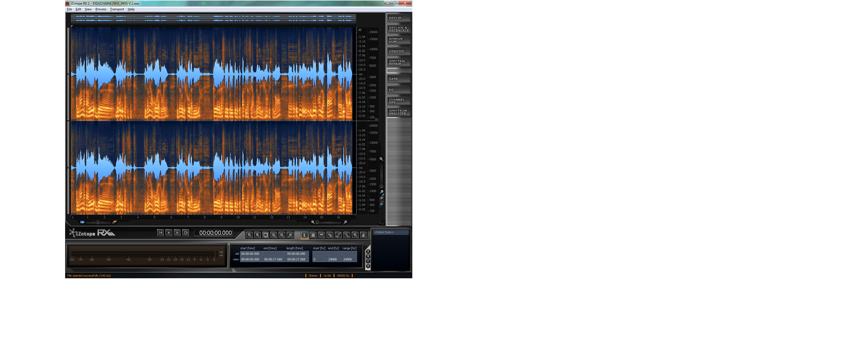This screenshot has height=351, width=868.
Task: Toggle loop playback button
Action: pyautogui.click(x=186, y=233)
